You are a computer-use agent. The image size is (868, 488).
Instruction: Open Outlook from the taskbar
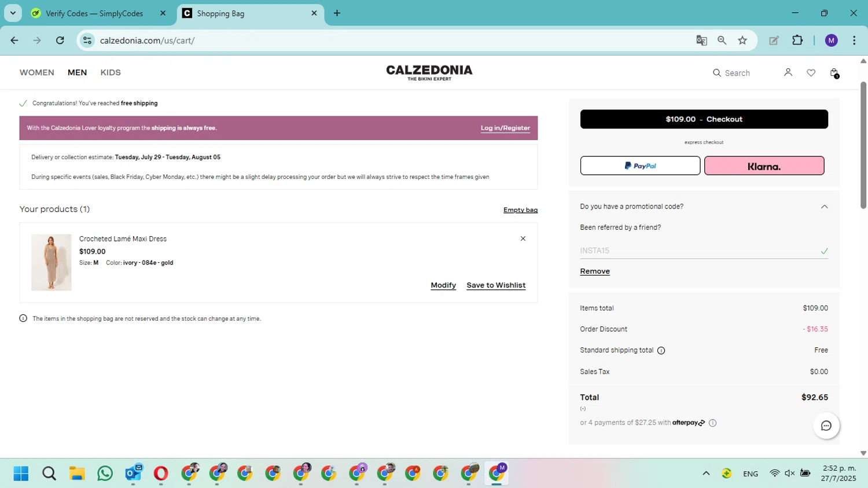pos(133,474)
